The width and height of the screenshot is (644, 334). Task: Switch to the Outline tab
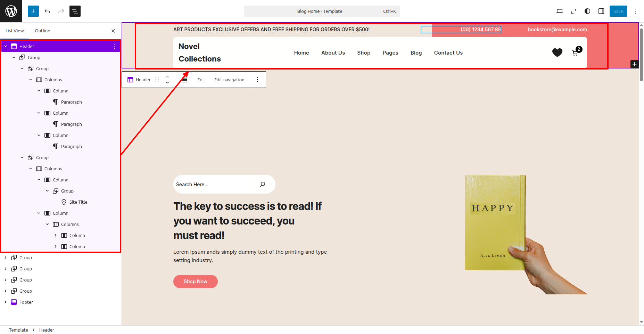coord(42,31)
